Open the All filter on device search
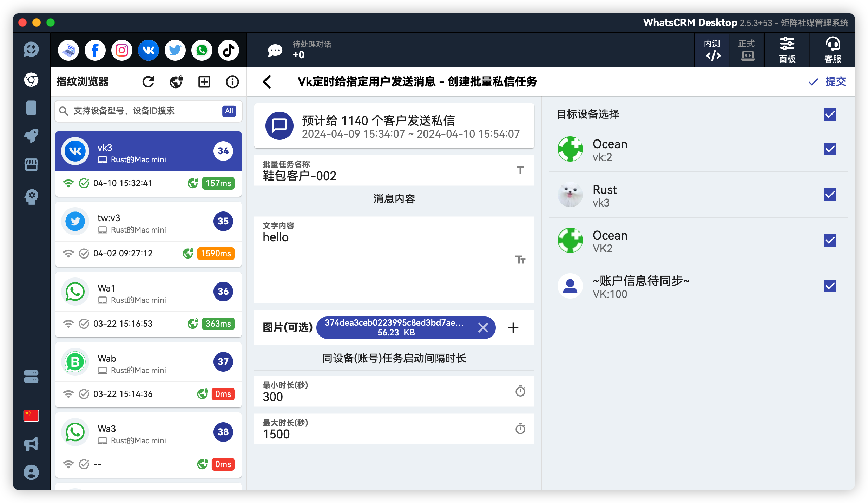The height and width of the screenshot is (503, 868). (229, 111)
